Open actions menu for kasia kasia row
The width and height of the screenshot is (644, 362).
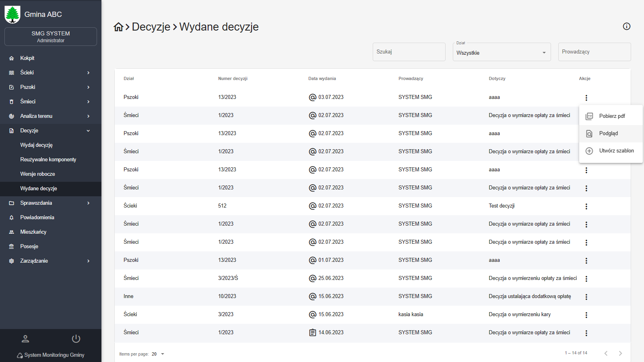pos(586,315)
